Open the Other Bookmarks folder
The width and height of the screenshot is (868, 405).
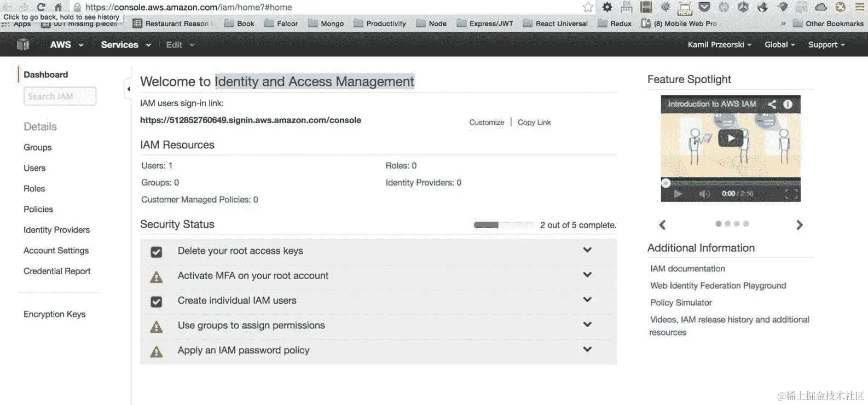coord(828,24)
